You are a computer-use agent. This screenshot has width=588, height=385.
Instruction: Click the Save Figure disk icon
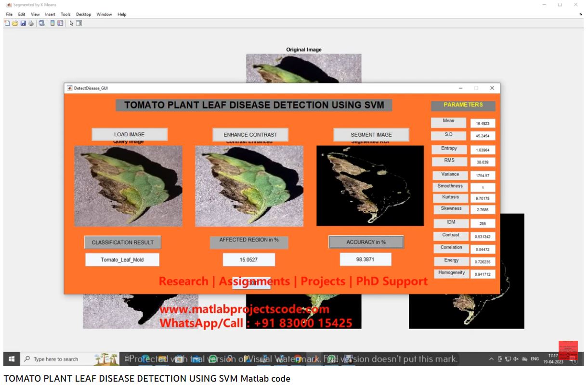[x=23, y=23]
